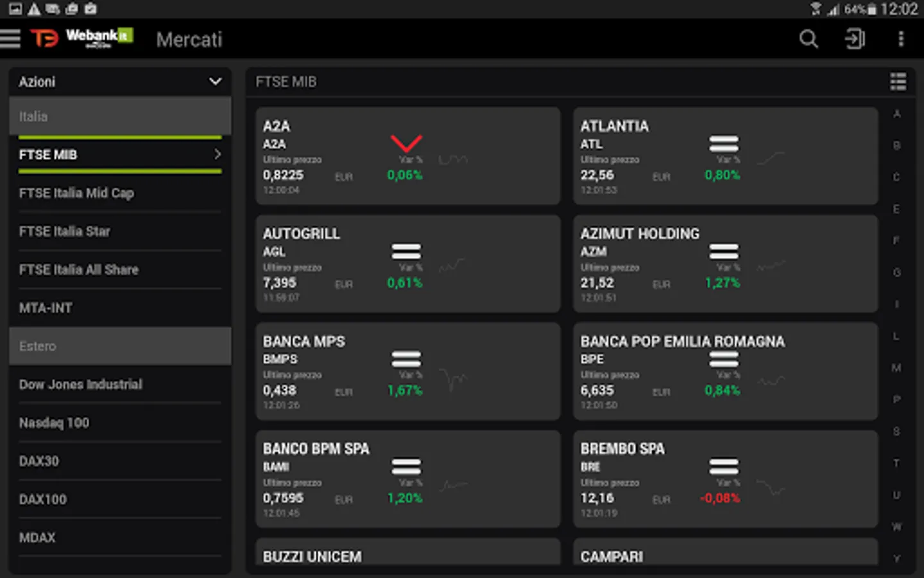Tap the Italia section header
The image size is (924, 578).
[120, 116]
